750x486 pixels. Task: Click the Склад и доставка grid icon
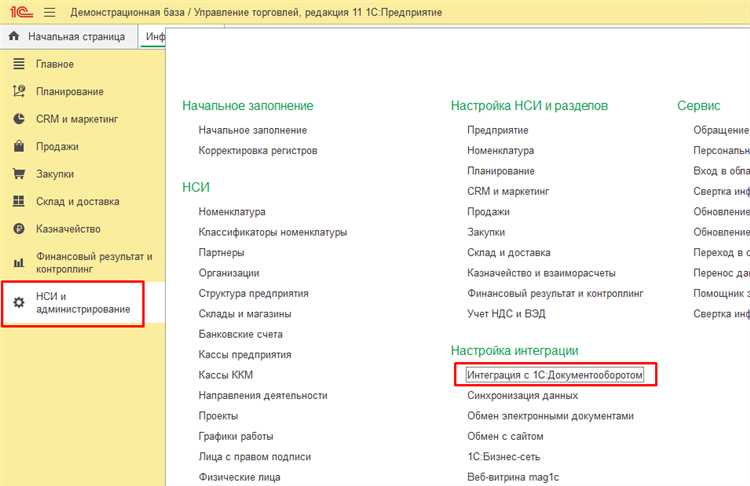[x=19, y=201]
